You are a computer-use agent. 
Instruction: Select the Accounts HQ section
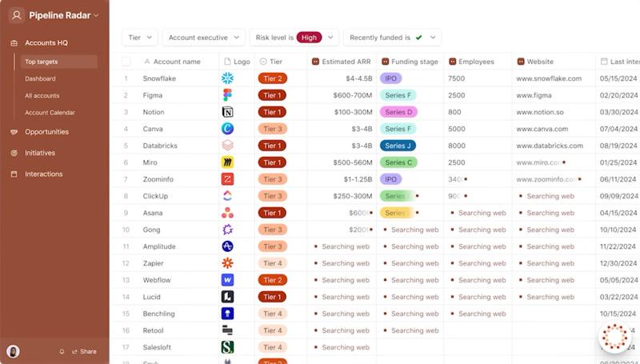[46, 43]
